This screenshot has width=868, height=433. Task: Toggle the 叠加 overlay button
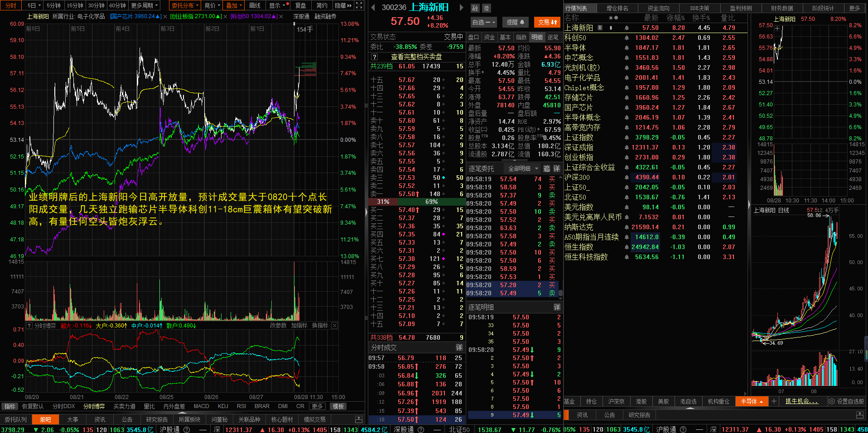coord(234,5)
